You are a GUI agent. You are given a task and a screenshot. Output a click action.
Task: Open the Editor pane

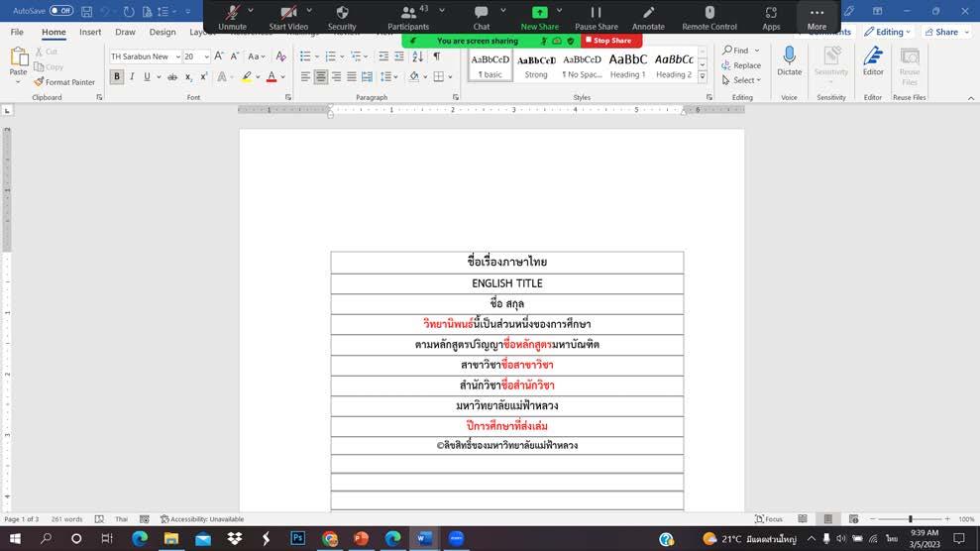(x=873, y=61)
